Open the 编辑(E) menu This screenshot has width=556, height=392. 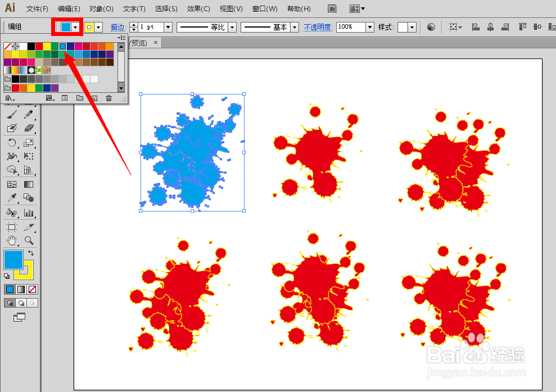tap(69, 9)
